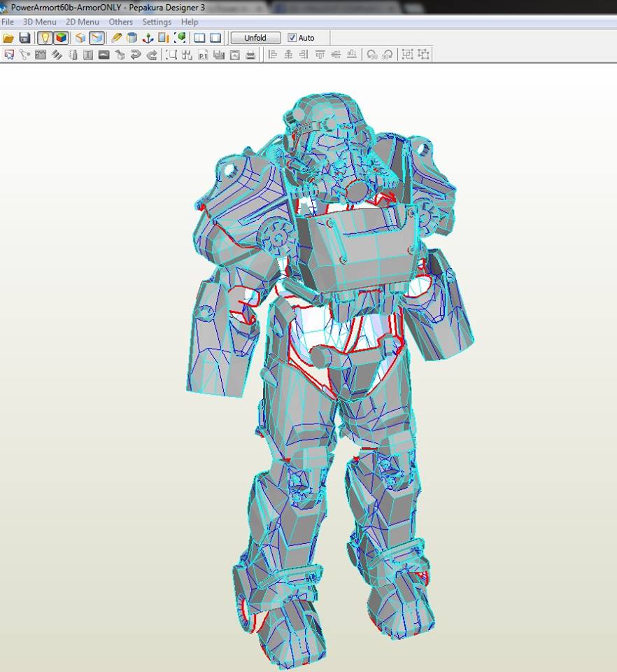Click the blue panel with orange bar icon
Viewport: 617px width, 672px height.
[x=164, y=38]
